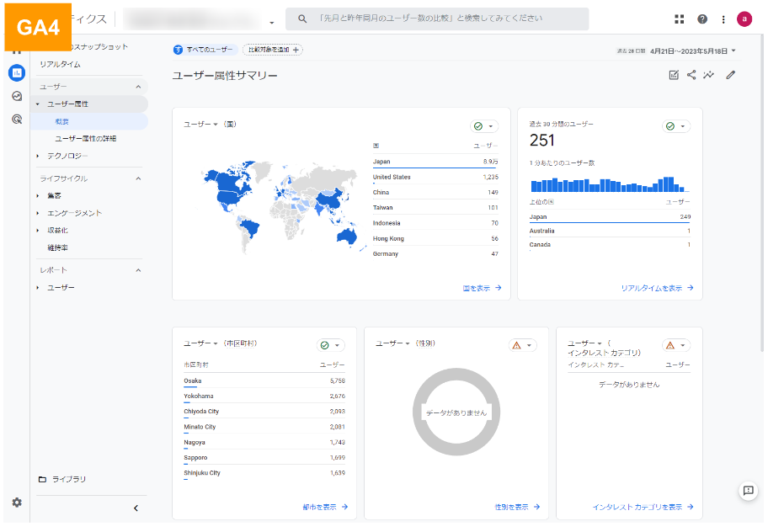768x532 pixels.
Task: Open the ユーザー metric dropdown on country card
Action: [200, 125]
